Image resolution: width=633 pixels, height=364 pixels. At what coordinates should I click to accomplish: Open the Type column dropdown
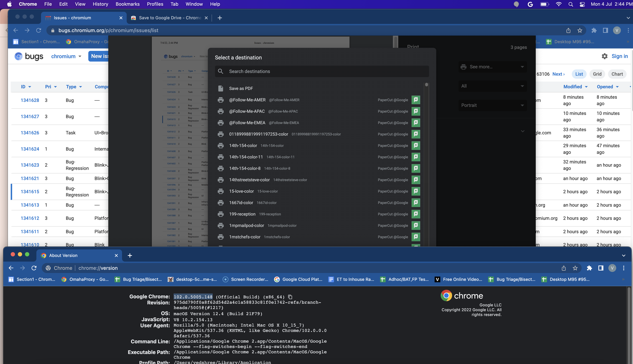(x=74, y=87)
